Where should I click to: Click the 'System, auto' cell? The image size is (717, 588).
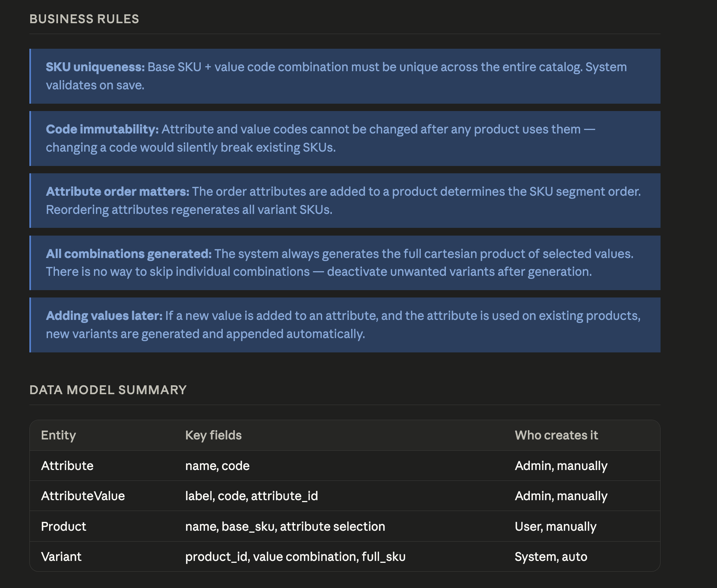pyautogui.click(x=551, y=557)
